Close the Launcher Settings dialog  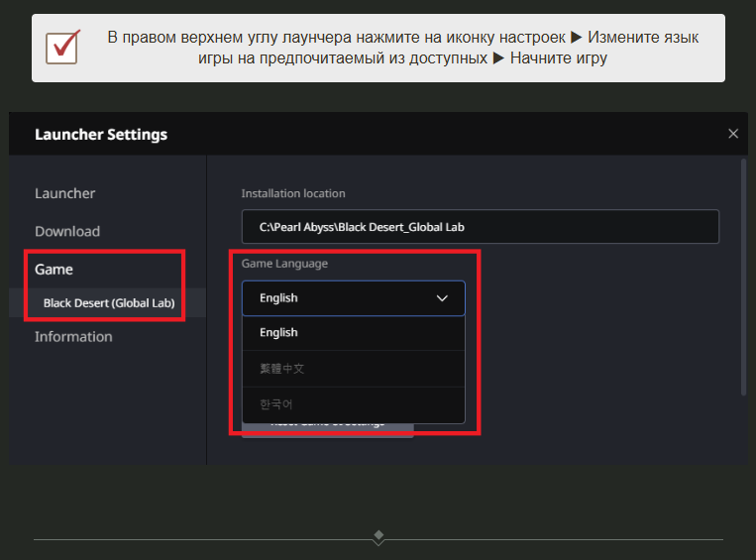pos(733,134)
